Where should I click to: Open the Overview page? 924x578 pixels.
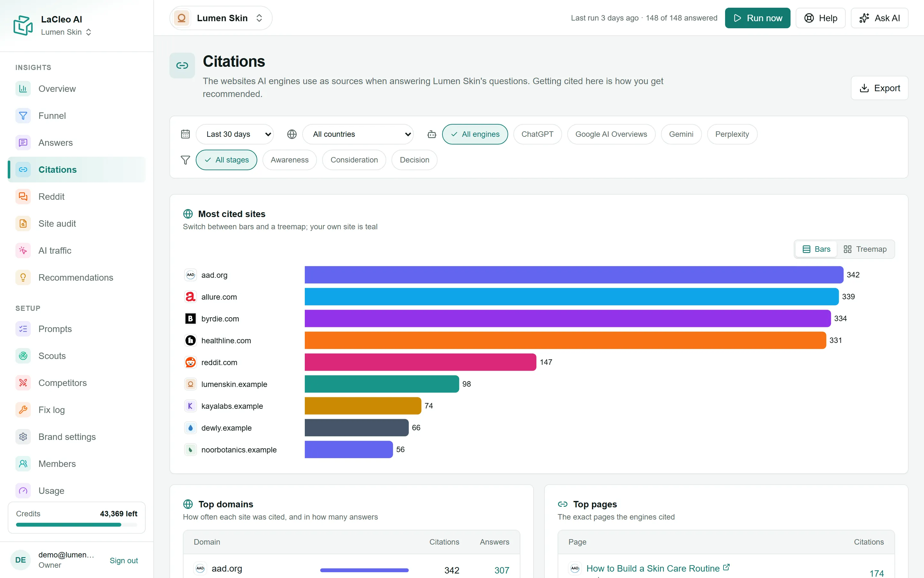point(77,89)
